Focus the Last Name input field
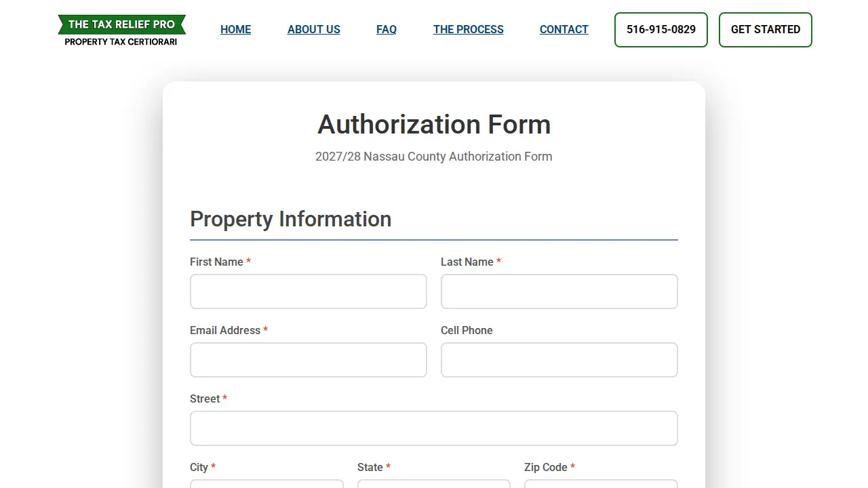 click(559, 291)
